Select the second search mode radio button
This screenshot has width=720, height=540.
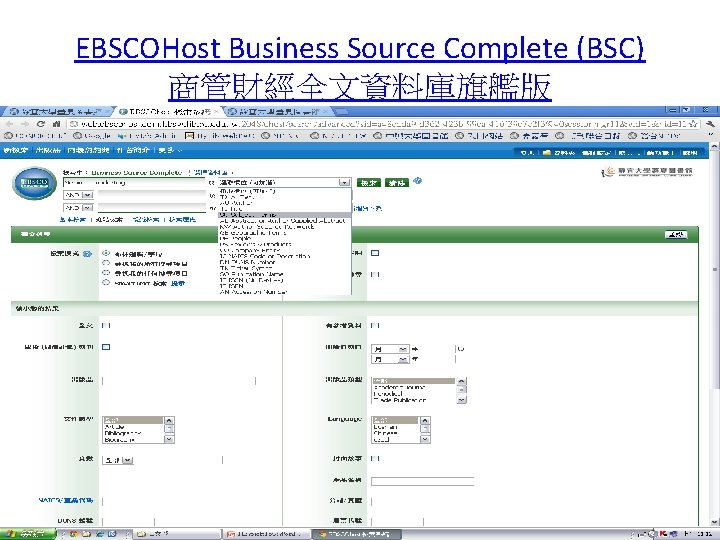pos(107,263)
